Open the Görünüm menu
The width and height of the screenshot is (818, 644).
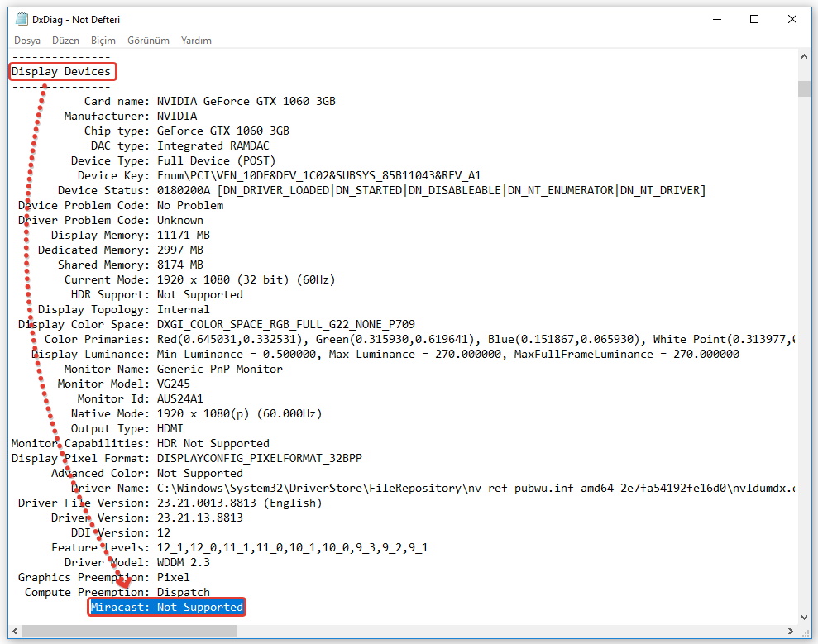point(148,41)
